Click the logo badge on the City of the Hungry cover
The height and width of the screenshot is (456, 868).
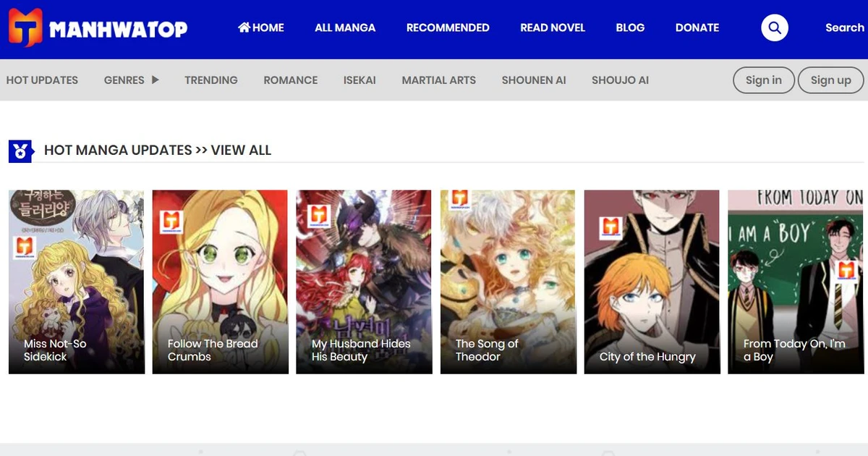pyautogui.click(x=610, y=226)
